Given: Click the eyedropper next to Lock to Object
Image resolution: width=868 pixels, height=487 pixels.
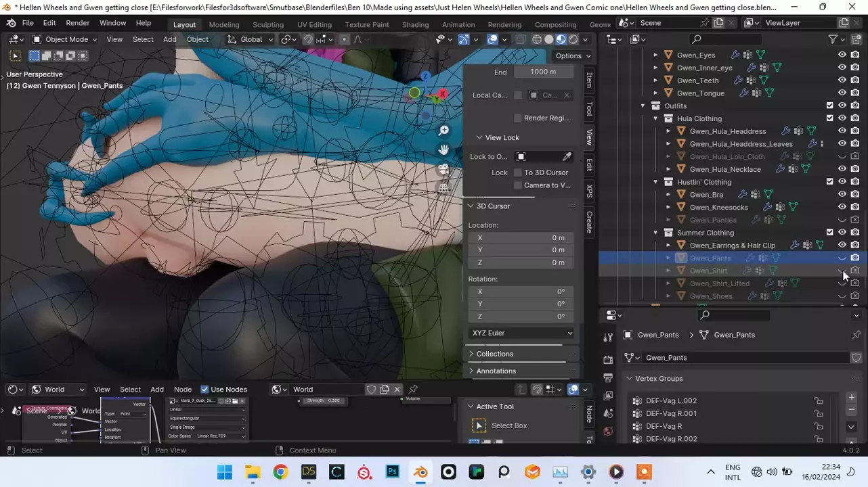Looking at the screenshot, I should [x=567, y=157].
